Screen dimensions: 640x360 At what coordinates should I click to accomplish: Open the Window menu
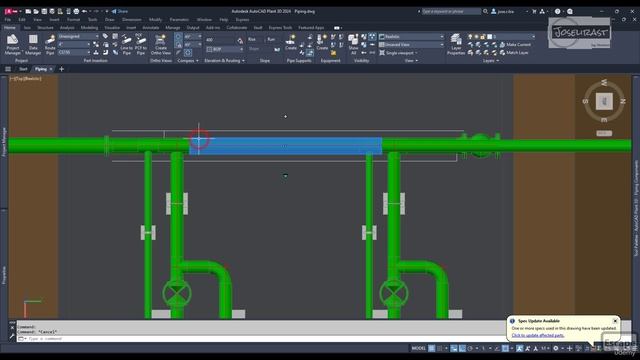tap(204, 20)
